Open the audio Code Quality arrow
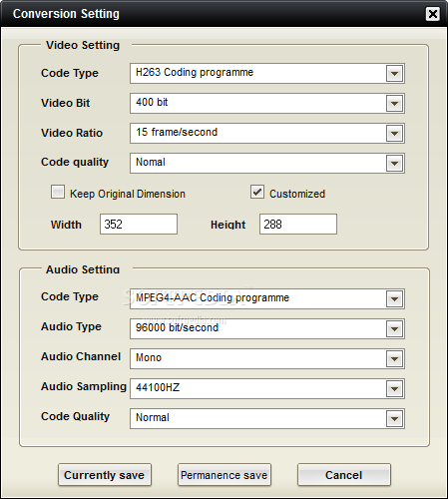Screen dimensions: 448x499 click(x=394, y=418)
